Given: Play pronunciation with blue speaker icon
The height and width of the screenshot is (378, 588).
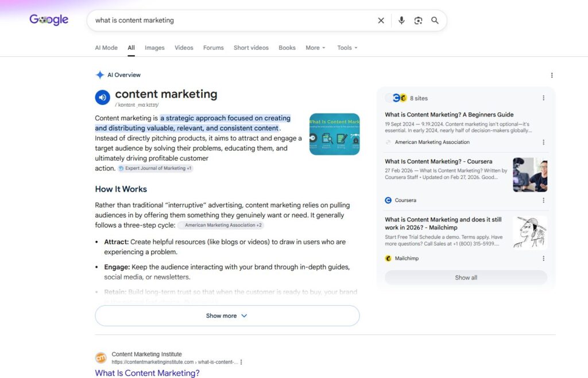Looking at the screenshot, I should (102, 98).
